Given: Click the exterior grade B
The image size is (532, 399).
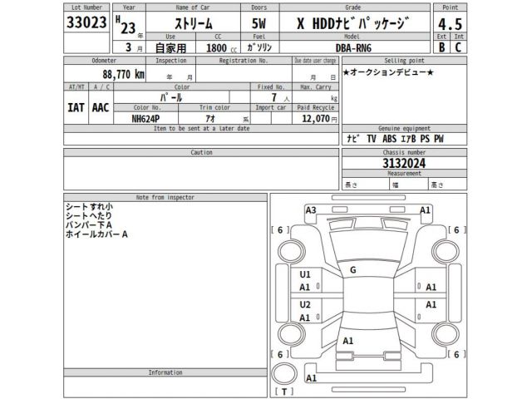Looking at the screenshot, I should [441, 47].
